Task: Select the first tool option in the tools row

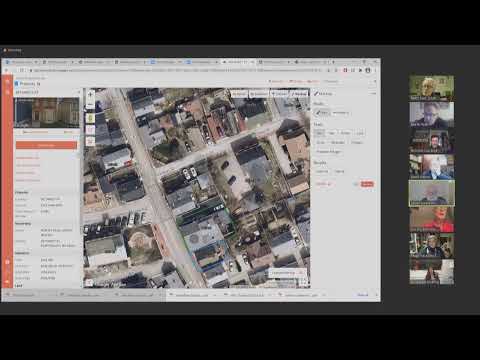Action: (x=319, y=133)
